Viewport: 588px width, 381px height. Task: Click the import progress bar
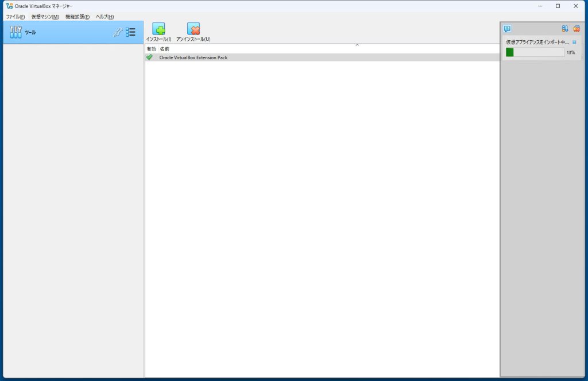pos(535,52)
